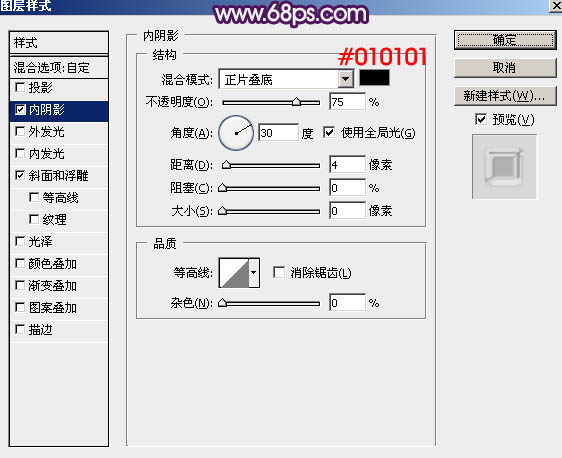The image size is (562, 458).
Task: Click the 确定 button
Action: pyautogui.click(x=505, y=40)
